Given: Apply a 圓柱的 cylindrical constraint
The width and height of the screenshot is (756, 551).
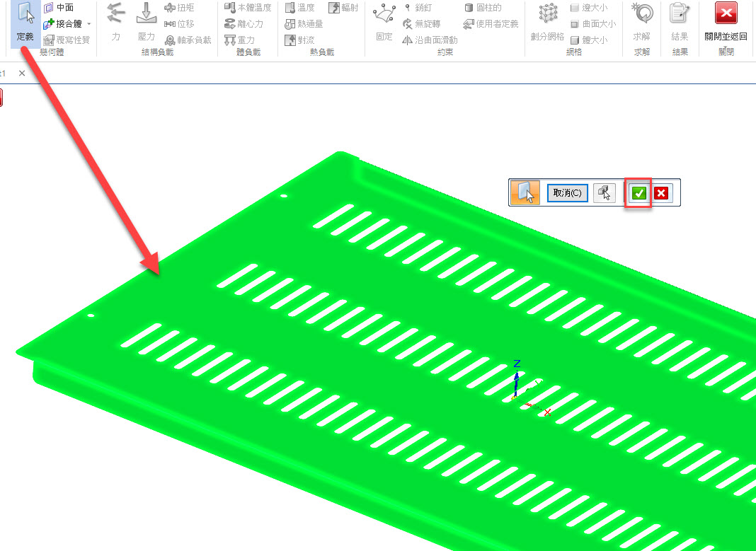Looking at the screenshot, I should pos(483,8).
